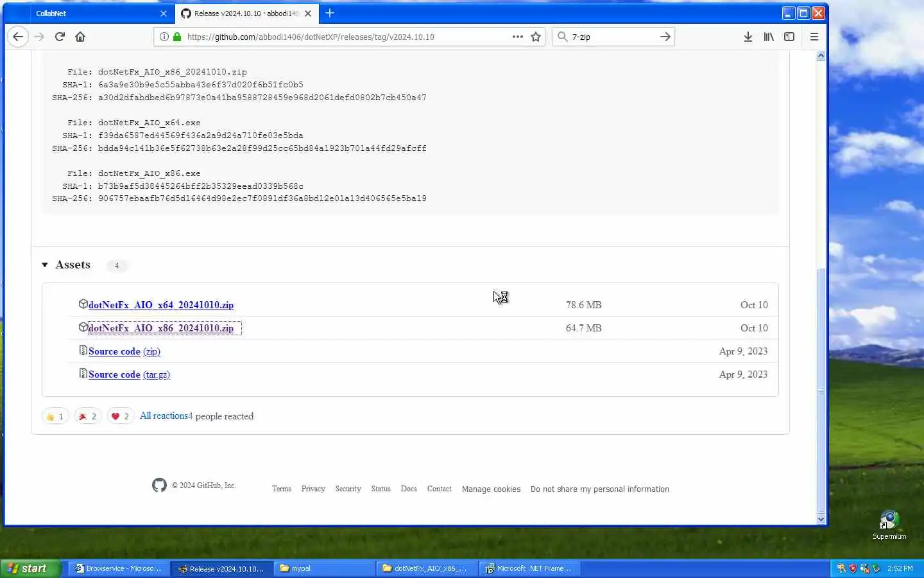Reload the current page
Image resolution: width=924 pixels, height=578 pixels.
point(60,37)
